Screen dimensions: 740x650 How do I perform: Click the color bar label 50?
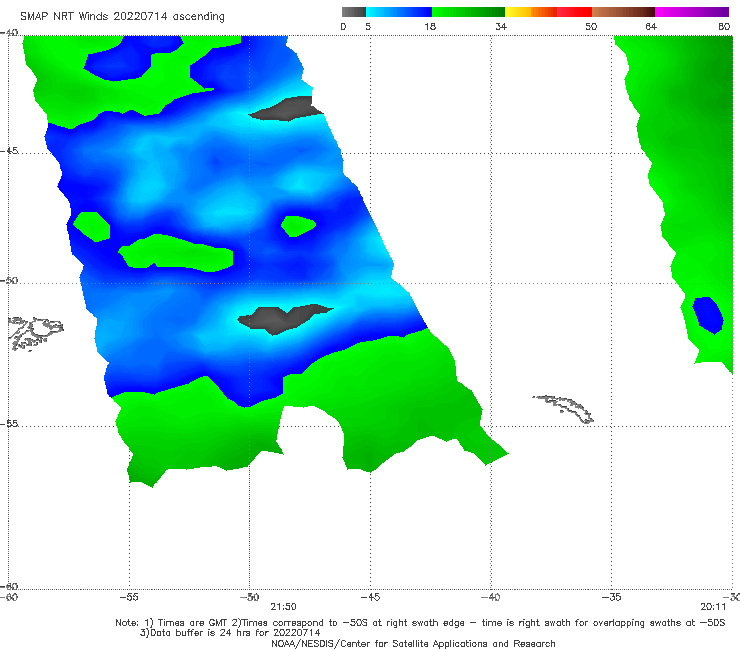coord(591,26)
